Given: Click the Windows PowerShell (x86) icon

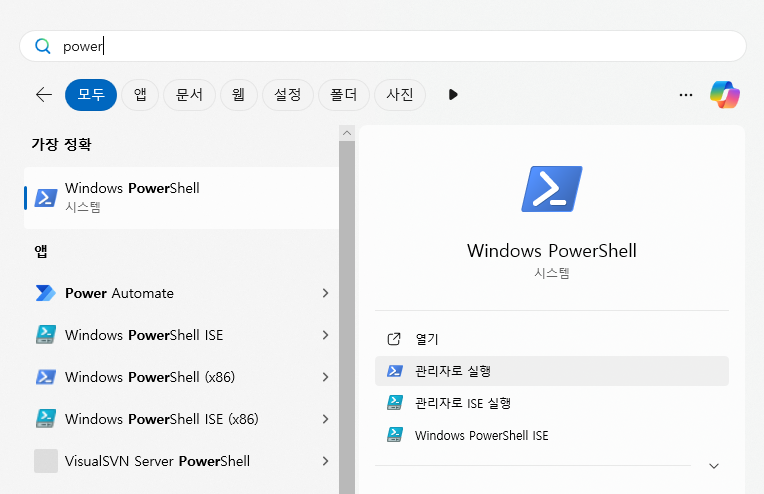Looking at the screenshot, I should click(46, 377).
